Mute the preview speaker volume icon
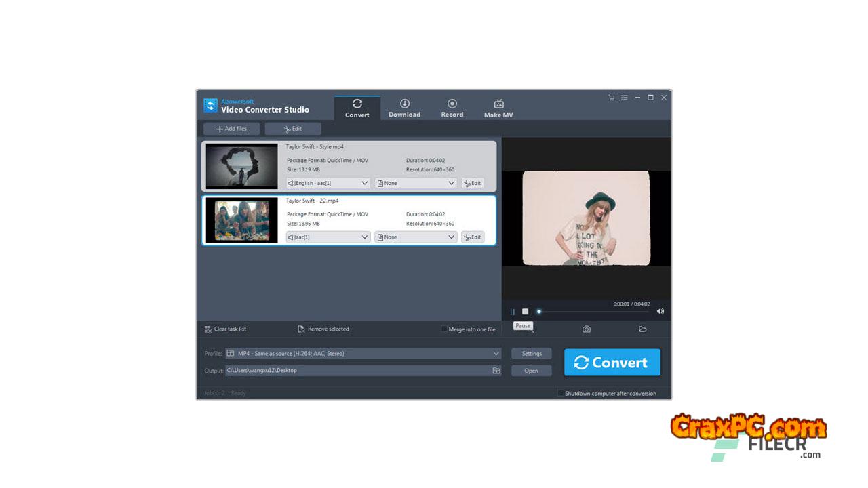 [x=660, y=312]
